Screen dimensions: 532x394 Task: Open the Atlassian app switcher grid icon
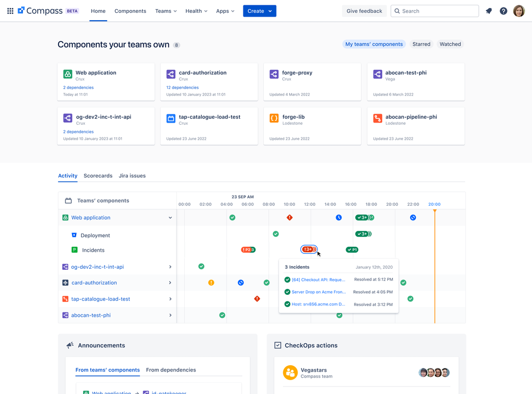[x=10, y=11]
